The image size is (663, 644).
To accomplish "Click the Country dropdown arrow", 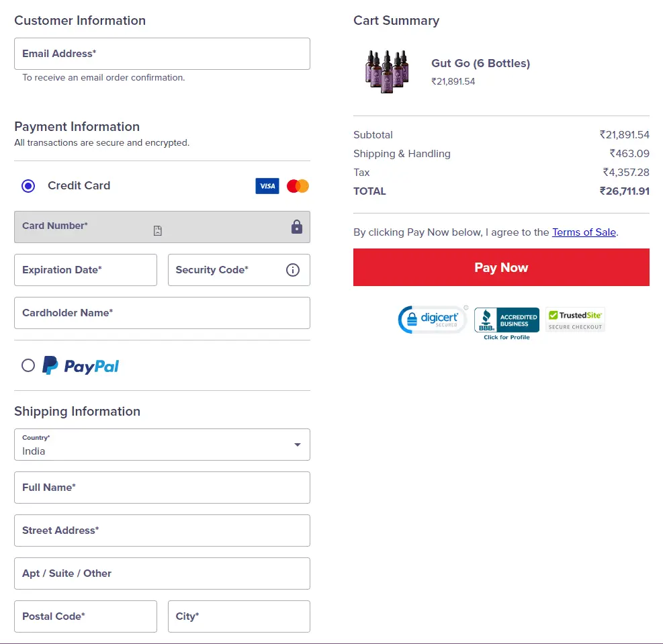I will click(x=298, y=445).
